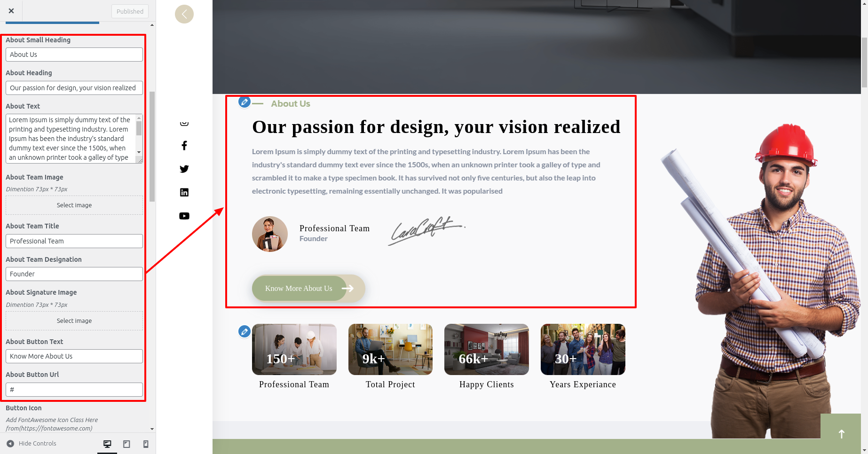The image size is (868, 454).
Task: Switch to tablet preview icon
Action: [126, 444]
